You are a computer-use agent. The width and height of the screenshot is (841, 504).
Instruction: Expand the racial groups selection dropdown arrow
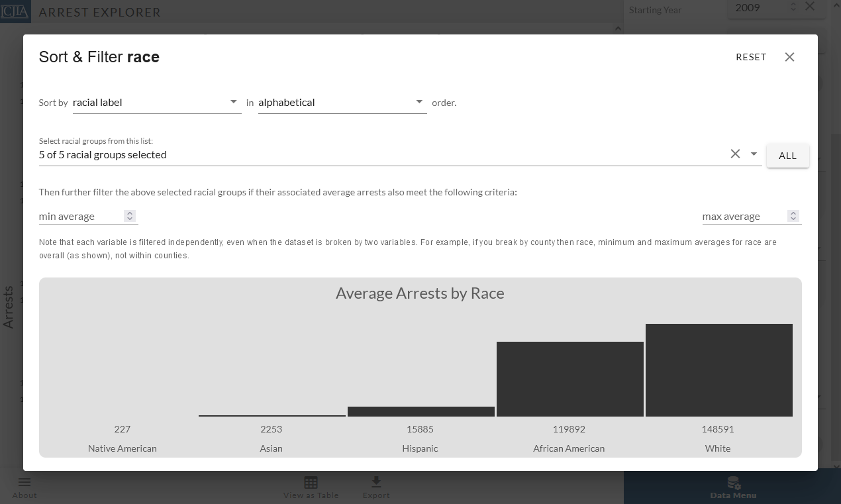pos(754,154)
